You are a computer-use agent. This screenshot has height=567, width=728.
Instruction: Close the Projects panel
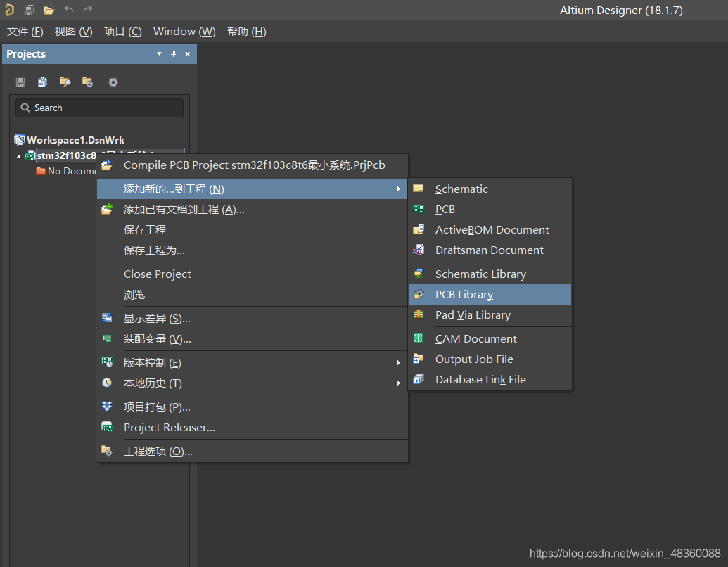pos(188,54)
